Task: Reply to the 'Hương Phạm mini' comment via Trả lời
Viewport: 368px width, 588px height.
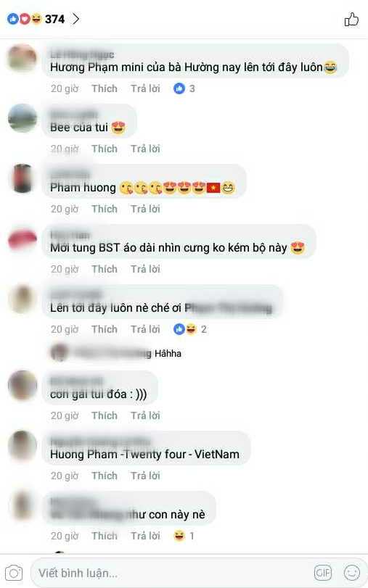Action: [x=145, y=88]
